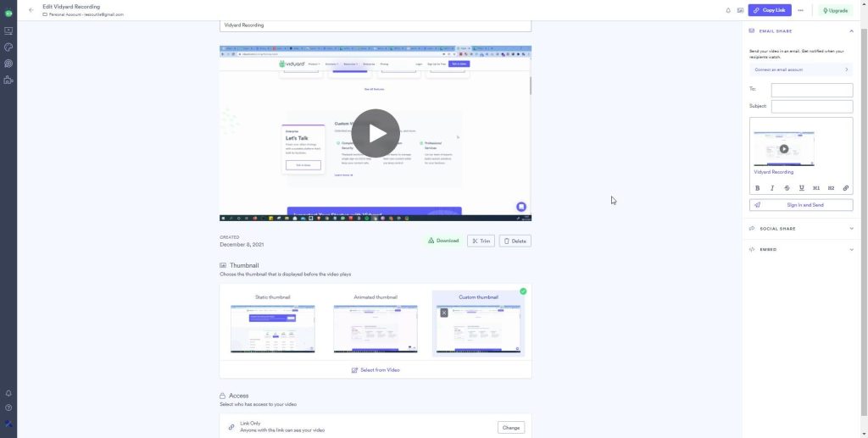Click the image icon beside Copy Link

(x=740, y=10)
